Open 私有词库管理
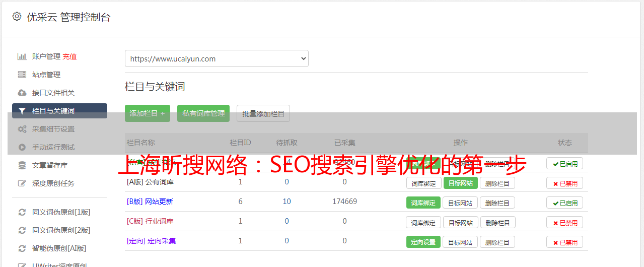This screenshot has width=644, height=267. click(x=203, y=113)
